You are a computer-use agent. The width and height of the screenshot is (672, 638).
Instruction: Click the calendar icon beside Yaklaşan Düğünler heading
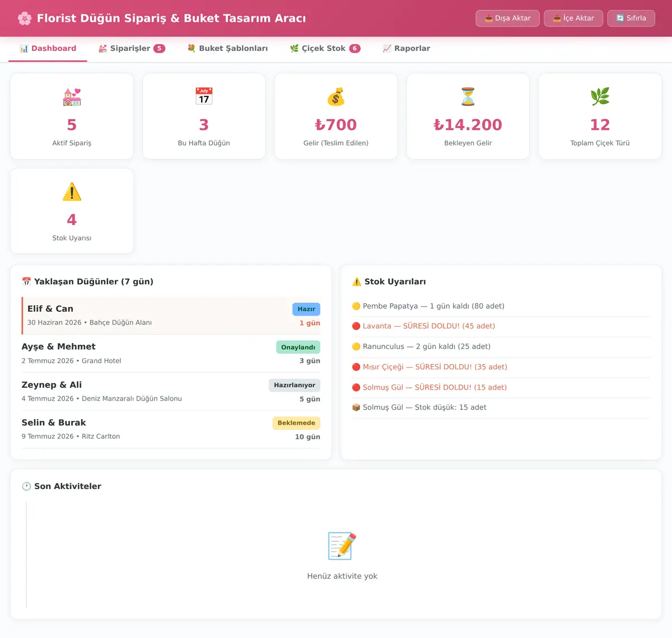[x=26, y=282]
